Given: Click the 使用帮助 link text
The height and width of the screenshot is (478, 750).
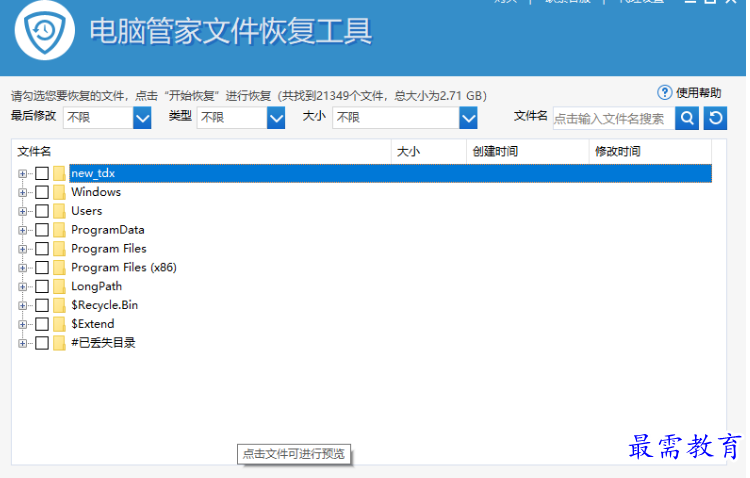Looking at the screenshot, I should pyautogui.click(x=698, y=93).
